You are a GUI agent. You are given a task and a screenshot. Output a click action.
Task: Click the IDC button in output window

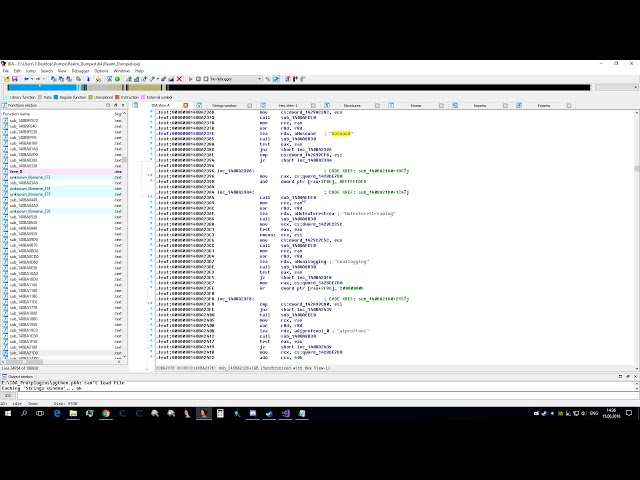(8, 395)
